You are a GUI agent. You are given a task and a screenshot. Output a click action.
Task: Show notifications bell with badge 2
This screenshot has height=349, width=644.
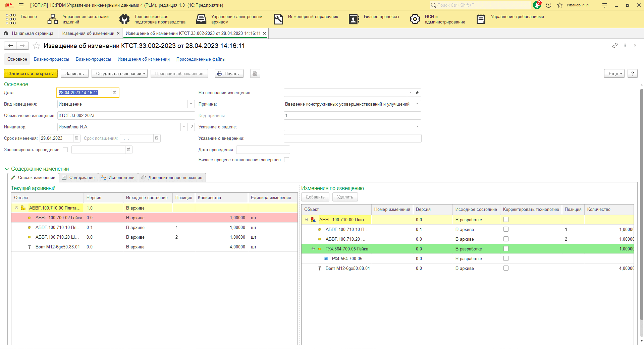click(x=537, y=5)
